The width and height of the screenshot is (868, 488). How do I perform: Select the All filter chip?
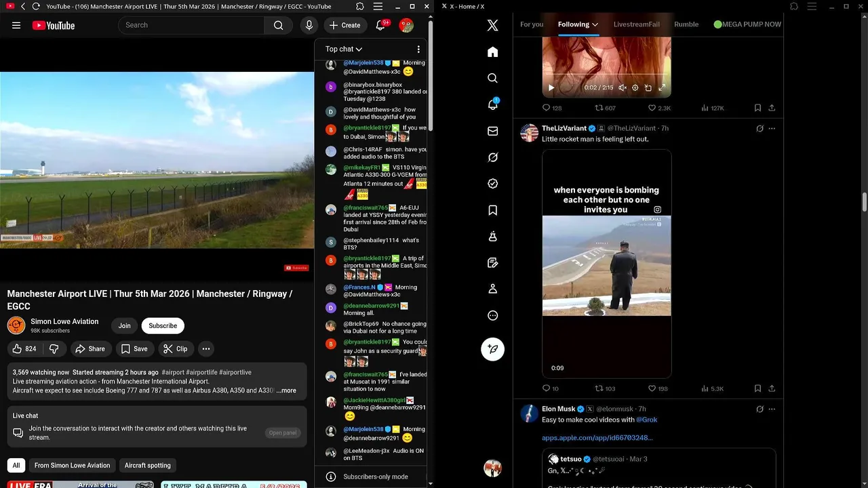click(x=16, y=465)
